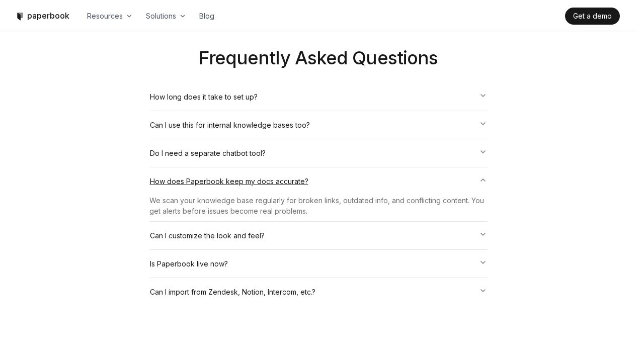Click the collapse chevron on the accurate docs question
The width and height of the screenshot is (644, 362).
[x=482, y=180]
